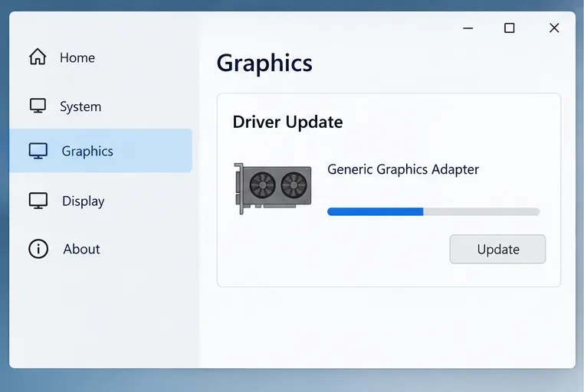Close the settings window
Image resolution: width=584 pixels, height=392 pixels.
[x=554, y=28]
